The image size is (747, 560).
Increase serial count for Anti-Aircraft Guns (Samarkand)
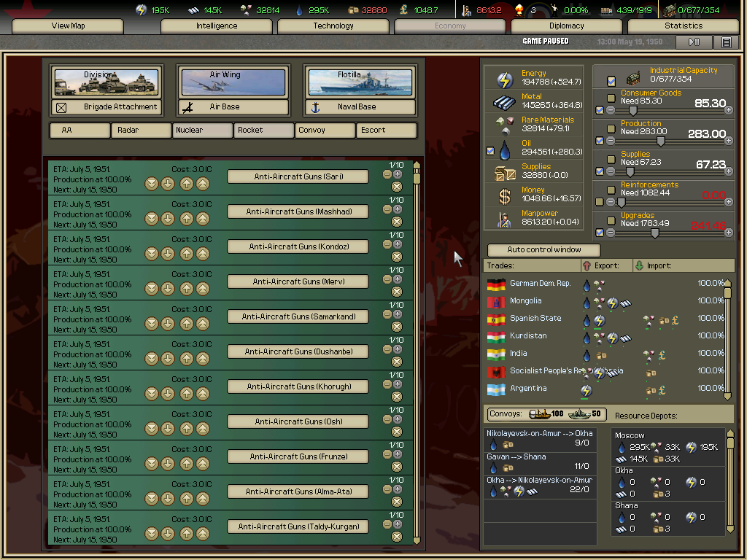[398, 314]
